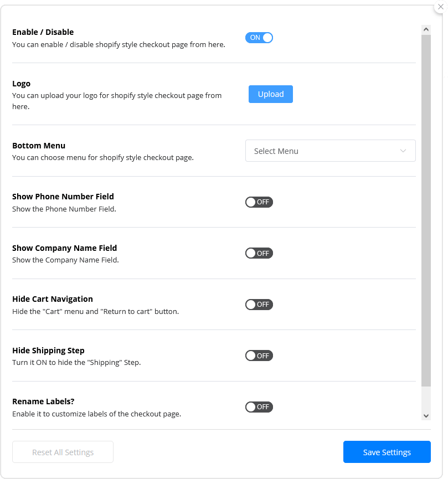Click the scrollbar up arrow

click(426, 29)
